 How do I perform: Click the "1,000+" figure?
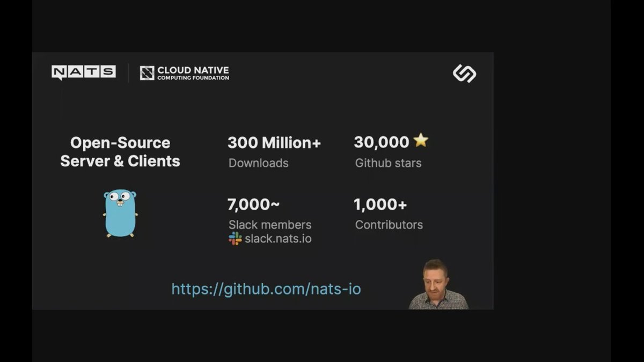(x=380, y=204)
